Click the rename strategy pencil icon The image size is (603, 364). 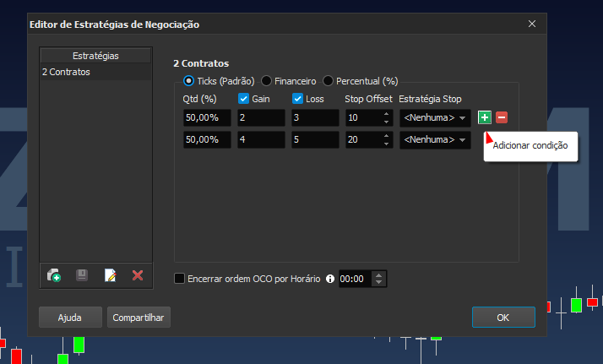pyautogui.click(x=110, y=275)
